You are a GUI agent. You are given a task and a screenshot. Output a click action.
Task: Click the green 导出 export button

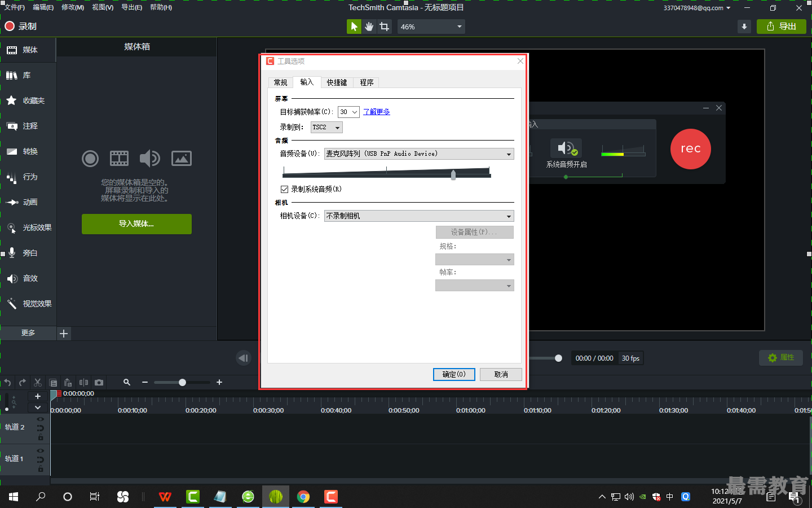pyautogui.click(x=782, y=27)
